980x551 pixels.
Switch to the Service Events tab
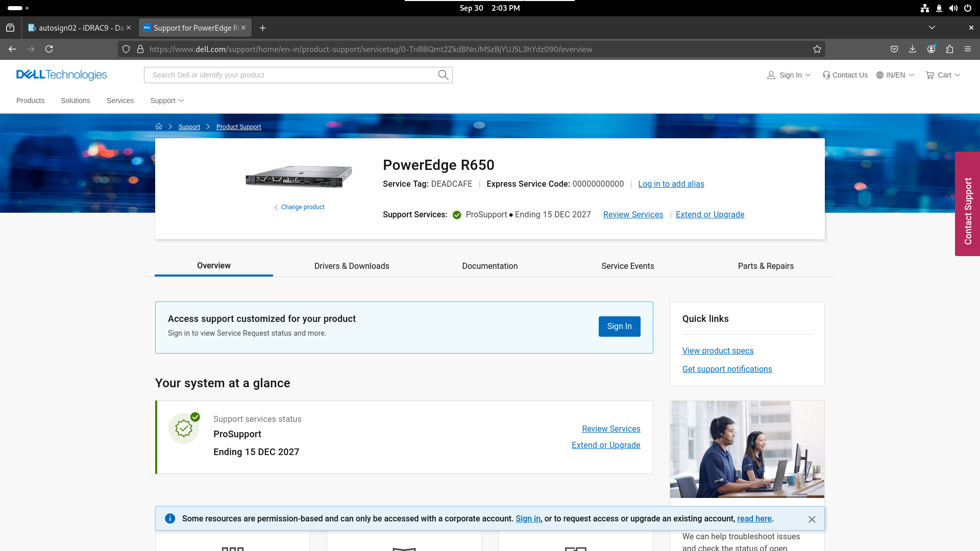point(627,266)
